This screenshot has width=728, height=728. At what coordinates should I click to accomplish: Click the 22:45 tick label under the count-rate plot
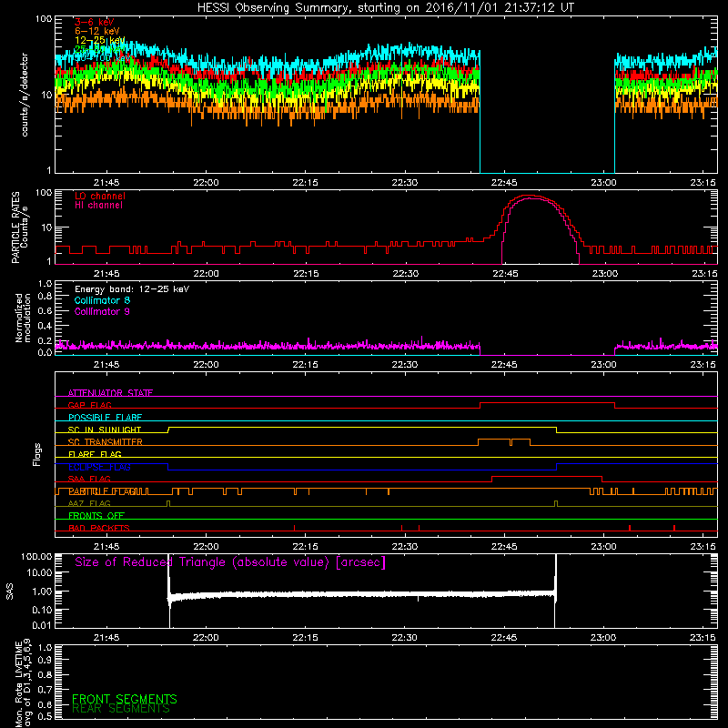pyautogui.click(x=504, y=183)
